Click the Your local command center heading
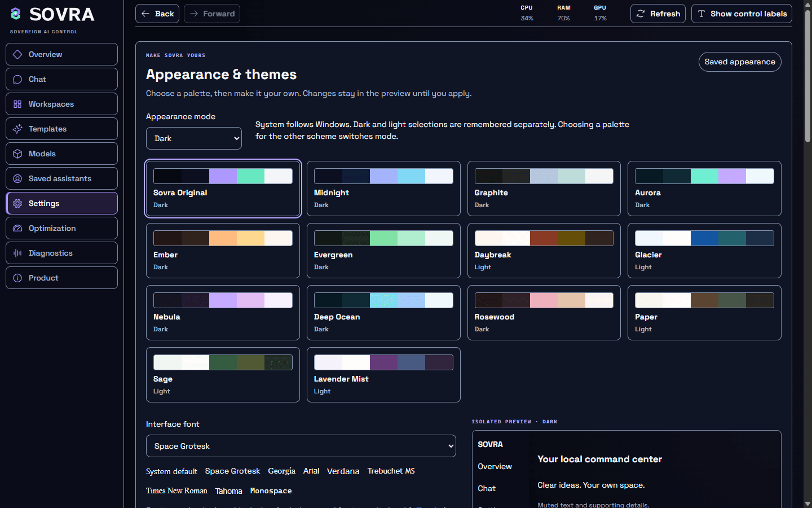812x508 pixels. coord(599,459)
